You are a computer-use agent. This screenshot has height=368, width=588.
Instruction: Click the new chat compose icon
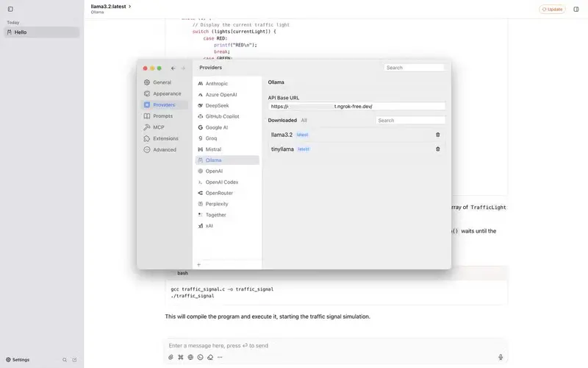pos(74,360)
